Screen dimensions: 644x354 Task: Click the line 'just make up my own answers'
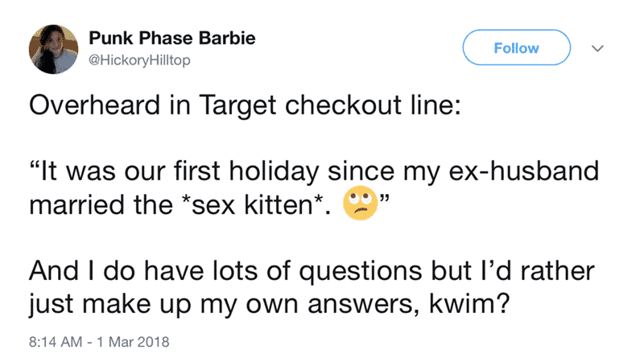point(269,305)
